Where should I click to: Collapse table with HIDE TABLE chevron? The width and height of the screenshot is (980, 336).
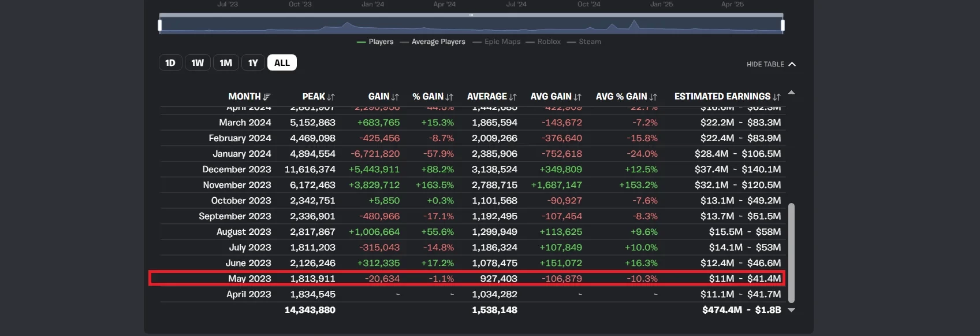click(x=792, y=64)
